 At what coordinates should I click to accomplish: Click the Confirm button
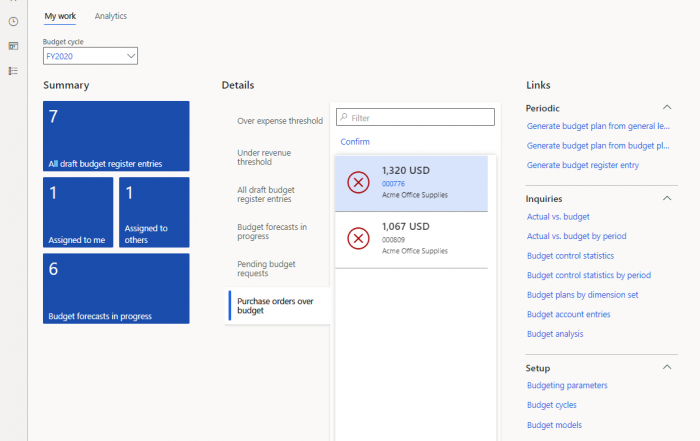pos(355,141)
